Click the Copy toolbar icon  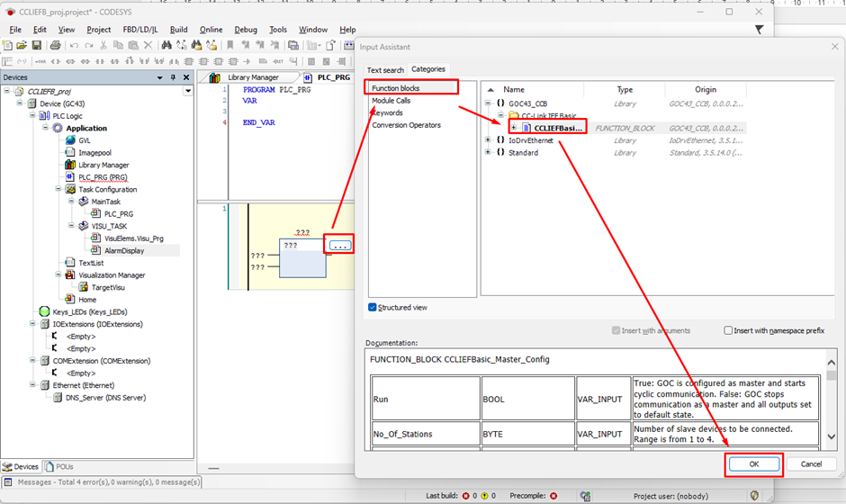[118, 45]
